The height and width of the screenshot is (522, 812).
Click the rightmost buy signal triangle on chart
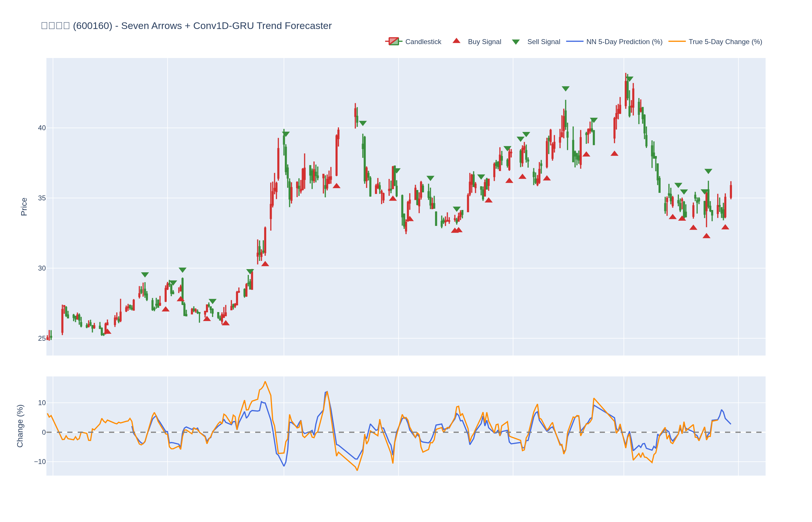[x=725, y=227]
